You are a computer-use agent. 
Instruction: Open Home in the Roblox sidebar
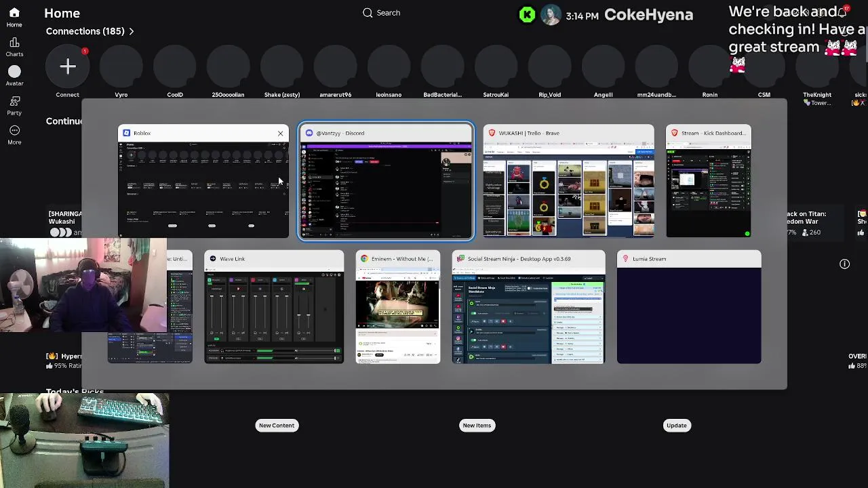14,17
